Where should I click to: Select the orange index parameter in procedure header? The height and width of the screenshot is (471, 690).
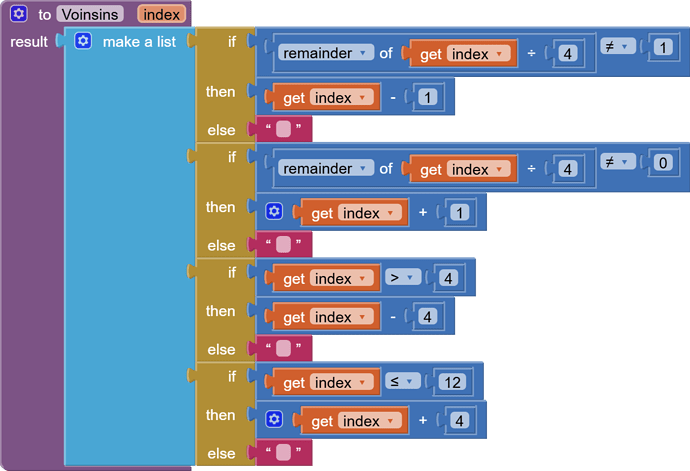pyautogui.click(x=160, y=14)
